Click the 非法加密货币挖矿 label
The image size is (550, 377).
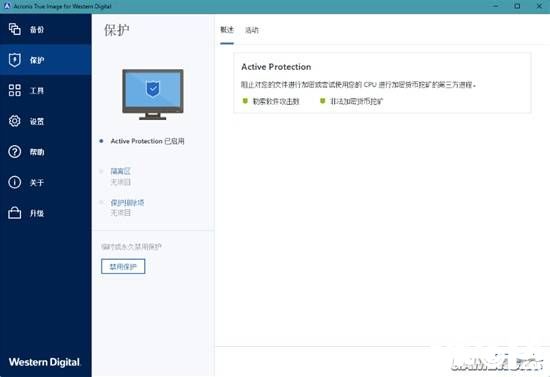pos(357,101)
